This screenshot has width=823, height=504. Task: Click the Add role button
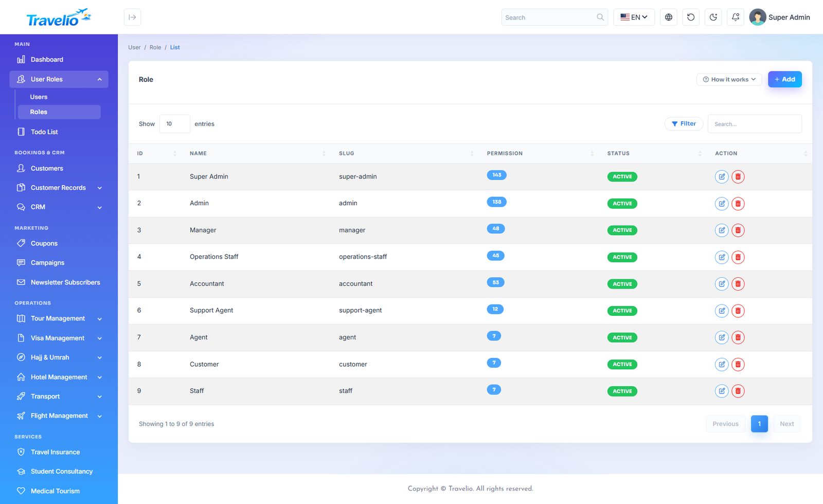pos(784,79)
